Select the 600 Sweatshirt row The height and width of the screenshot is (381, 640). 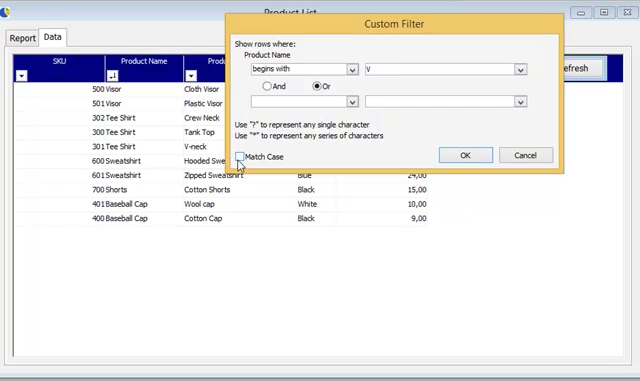point(119,161)
